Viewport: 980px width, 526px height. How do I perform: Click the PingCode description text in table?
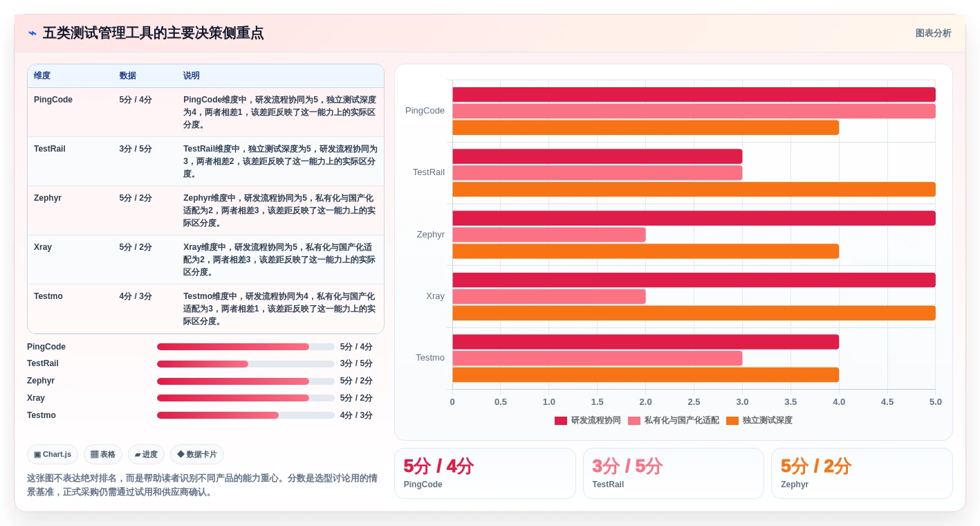click(280, 112)
